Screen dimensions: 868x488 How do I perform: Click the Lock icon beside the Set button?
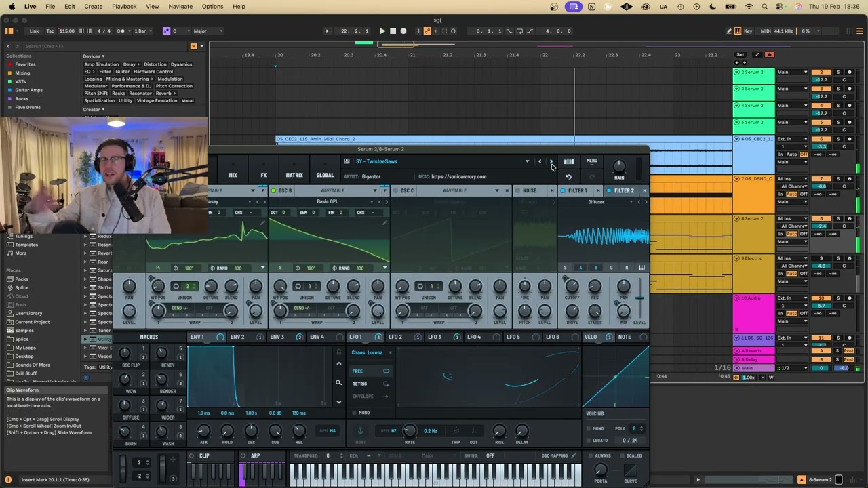pyautogui.click(x=769, y=54)
